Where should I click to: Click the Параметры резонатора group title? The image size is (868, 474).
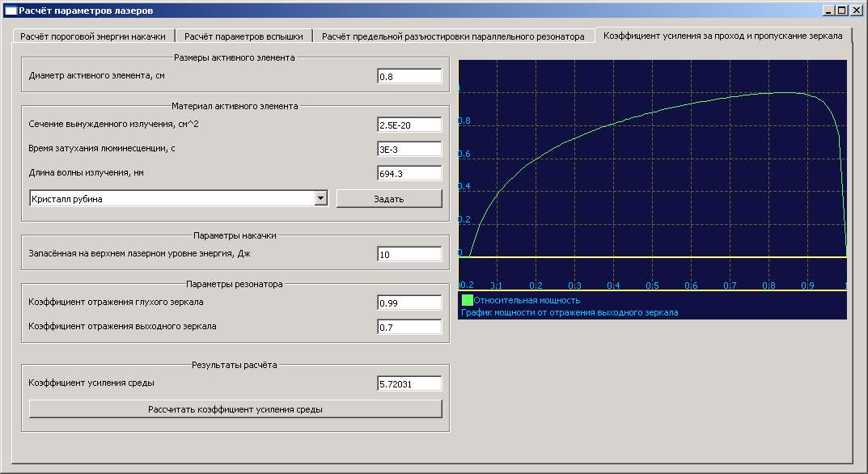[234, 284]
